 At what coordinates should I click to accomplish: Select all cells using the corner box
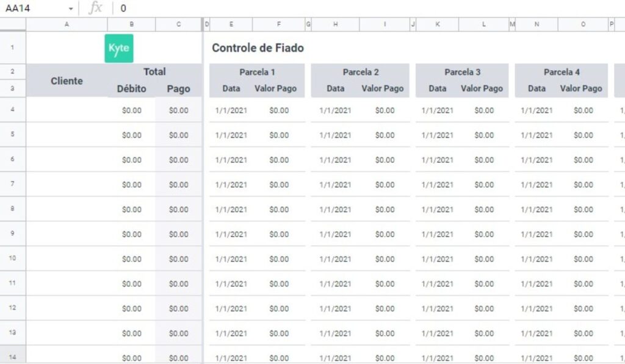pos(12,24)
